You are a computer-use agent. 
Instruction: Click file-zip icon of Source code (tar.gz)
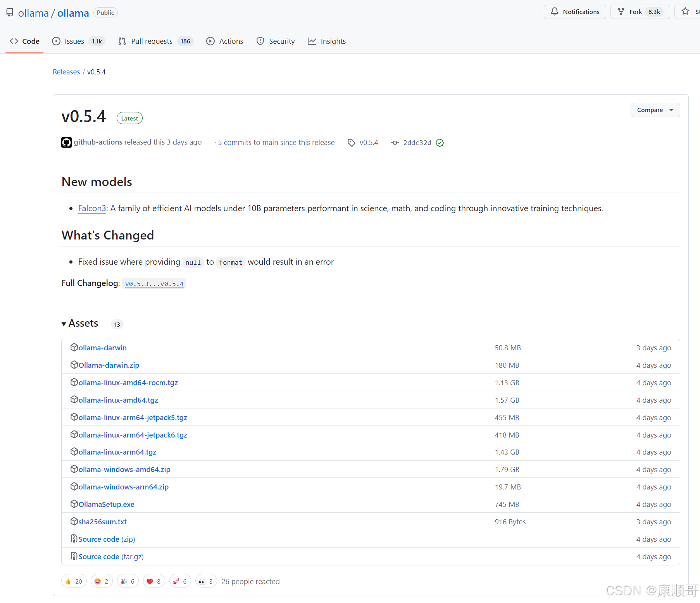tap(74, 556)
